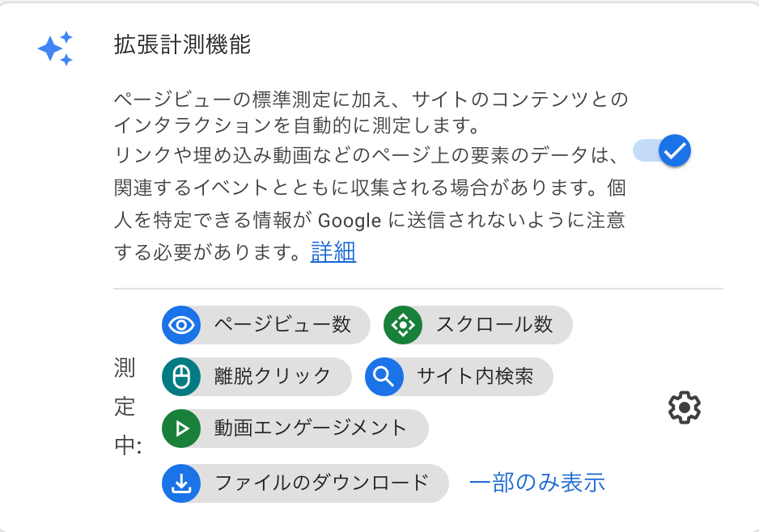
Task: Click the 測定中: label
Action: tap(126, 407)
